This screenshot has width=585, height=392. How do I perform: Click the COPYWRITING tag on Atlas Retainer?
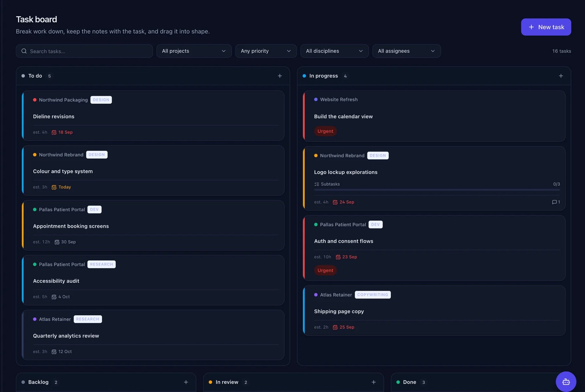pyautogui.click(x=373, y=295)
